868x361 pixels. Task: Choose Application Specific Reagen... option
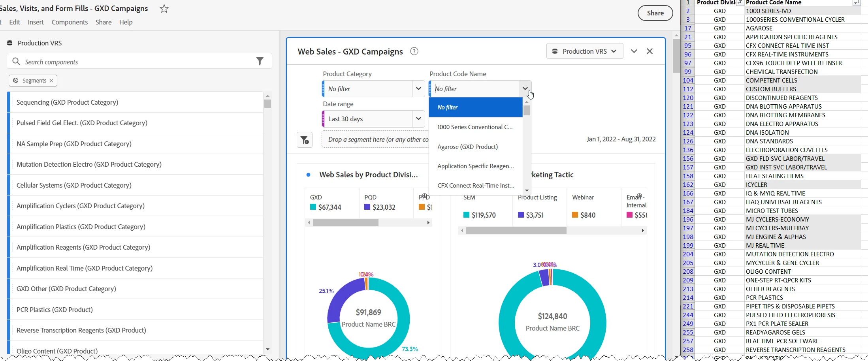click(x=476, y=166)
